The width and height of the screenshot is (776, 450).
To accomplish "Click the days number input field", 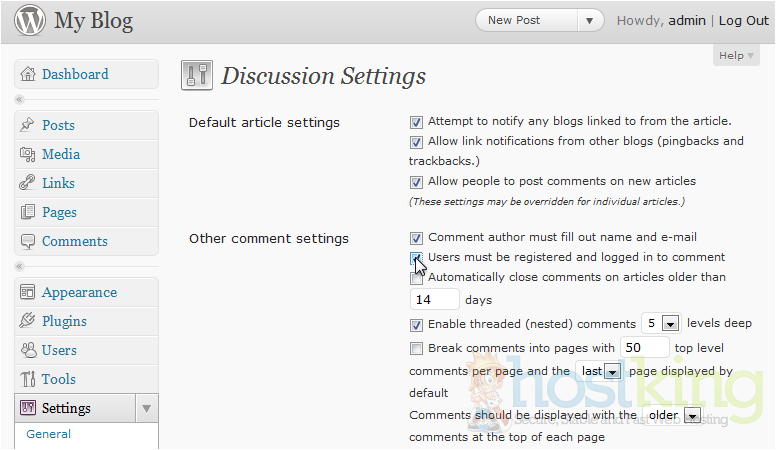I will (x=434, y=299).
